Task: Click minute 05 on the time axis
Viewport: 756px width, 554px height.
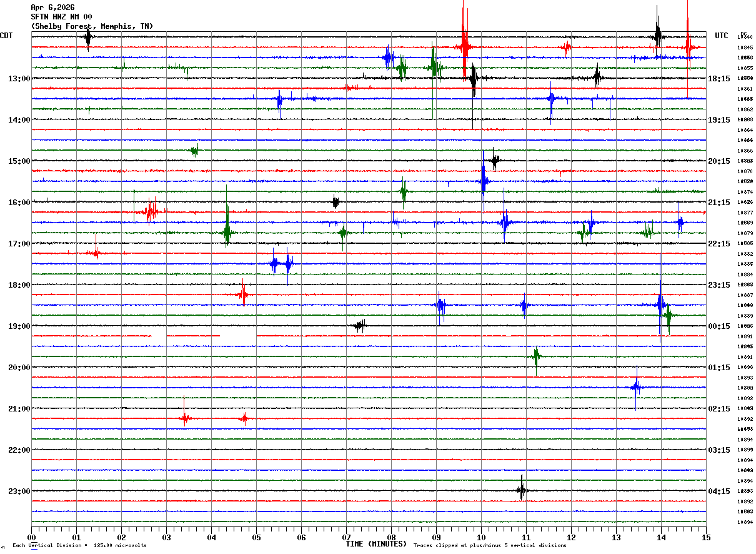Action: (256, 537)
